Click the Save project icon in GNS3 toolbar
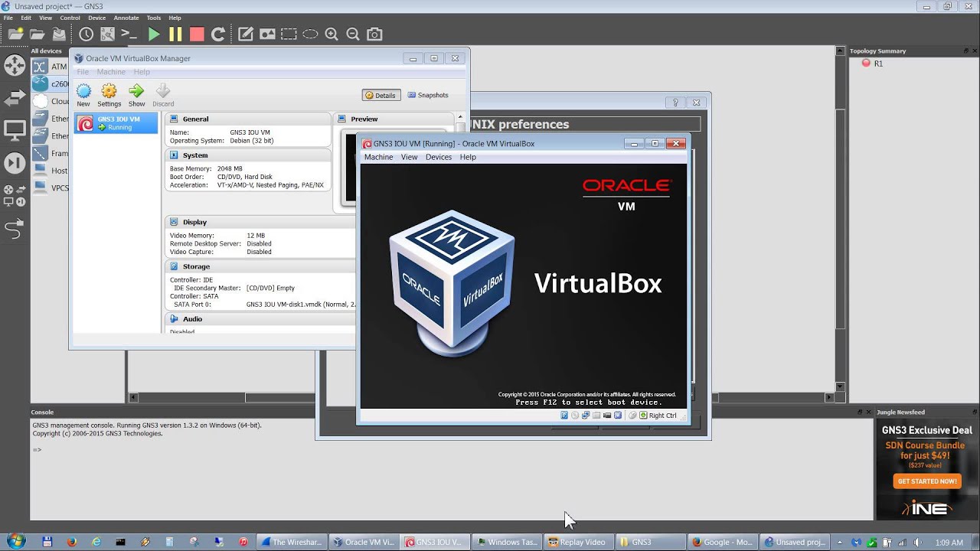This screenshot has height=551, width=980. pos(59,34)
